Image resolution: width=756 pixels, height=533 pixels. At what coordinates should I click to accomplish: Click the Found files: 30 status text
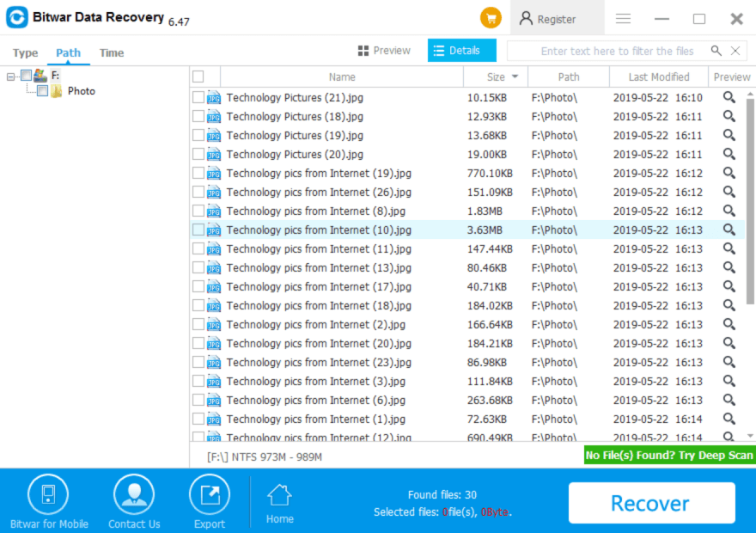(x=442, y=495)
